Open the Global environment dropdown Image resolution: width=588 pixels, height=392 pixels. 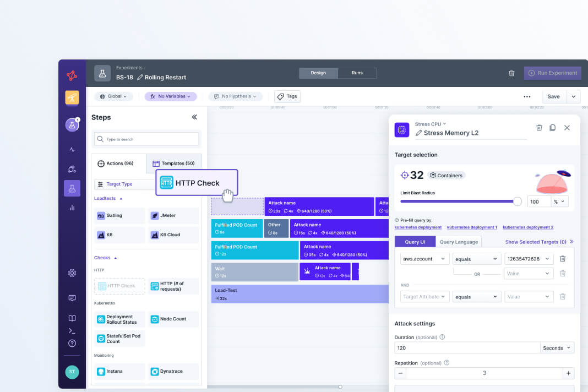click(114, 96)
